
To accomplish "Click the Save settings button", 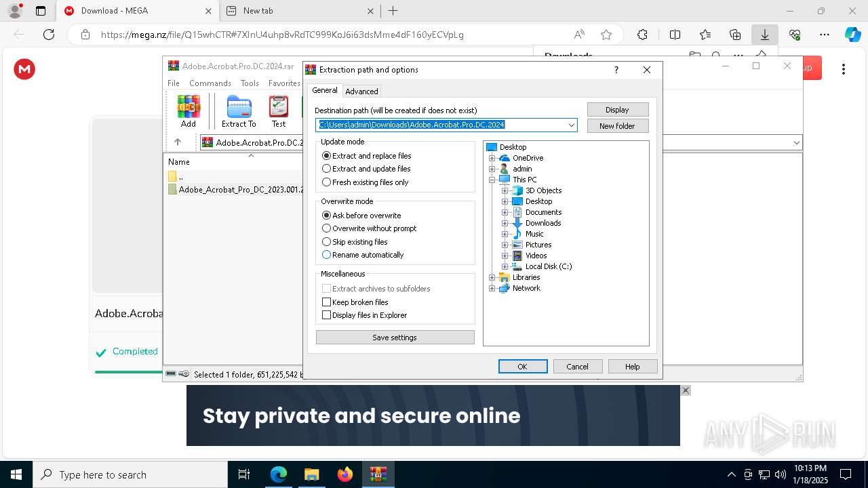I will click(395, 338).
